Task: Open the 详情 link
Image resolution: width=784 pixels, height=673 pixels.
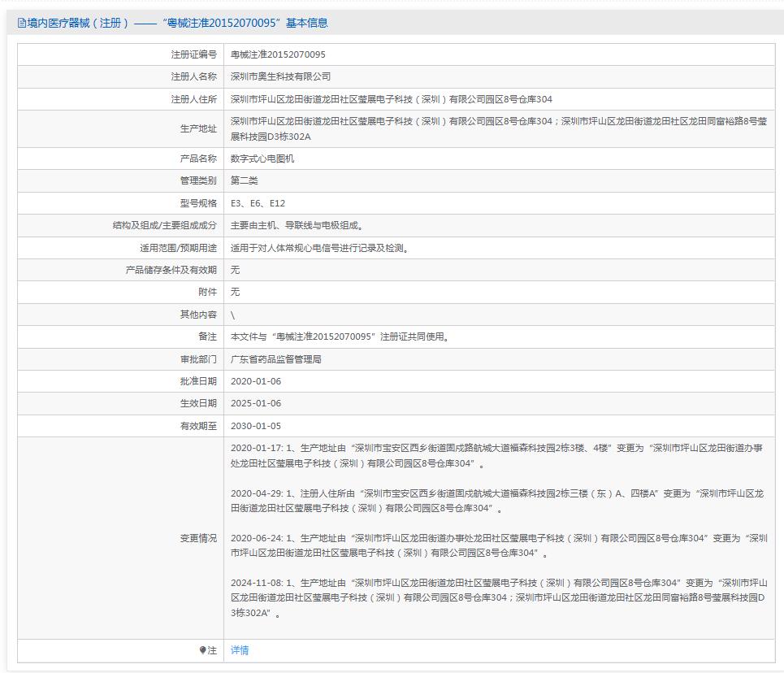Action: click(x=240, y=650)
